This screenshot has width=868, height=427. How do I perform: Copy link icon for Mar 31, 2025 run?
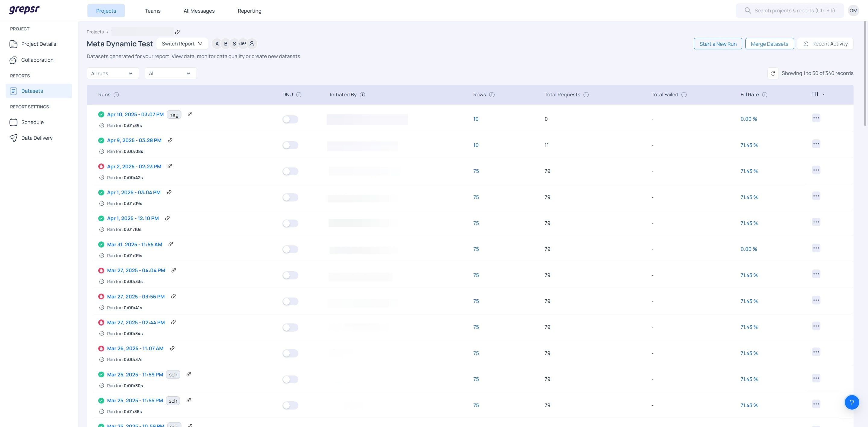point(171,244)
